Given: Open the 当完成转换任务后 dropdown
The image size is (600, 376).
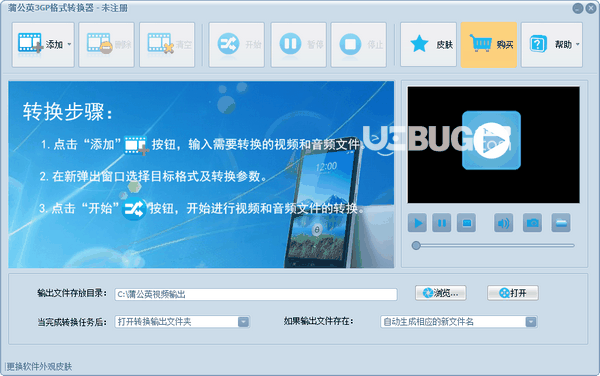Looking at the screenshot, I should (x=182, y=322).
